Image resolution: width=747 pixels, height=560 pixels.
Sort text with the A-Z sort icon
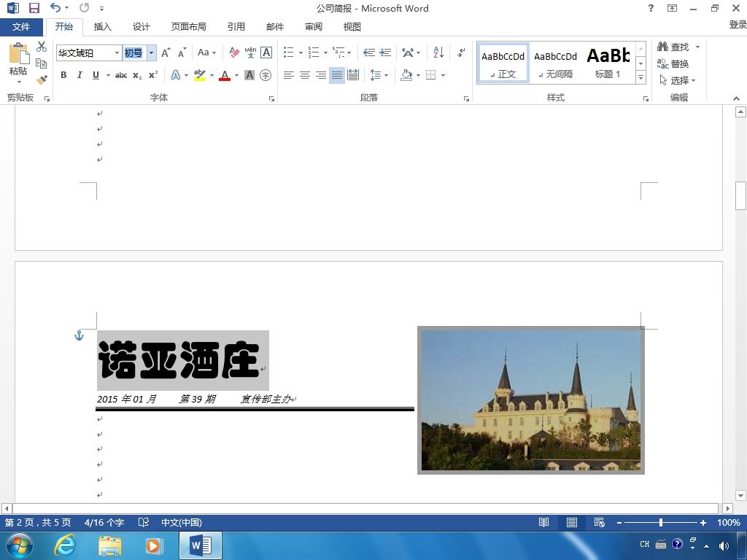(x=438, y=52)
